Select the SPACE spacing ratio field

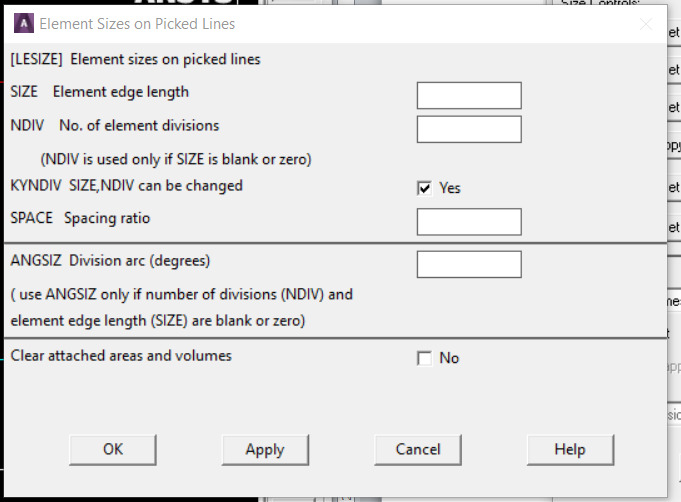click(x=469, y=221)
